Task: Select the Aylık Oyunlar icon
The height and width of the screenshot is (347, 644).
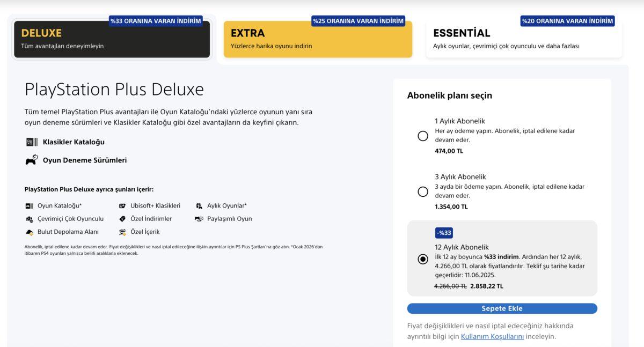Action: [199, 205]
